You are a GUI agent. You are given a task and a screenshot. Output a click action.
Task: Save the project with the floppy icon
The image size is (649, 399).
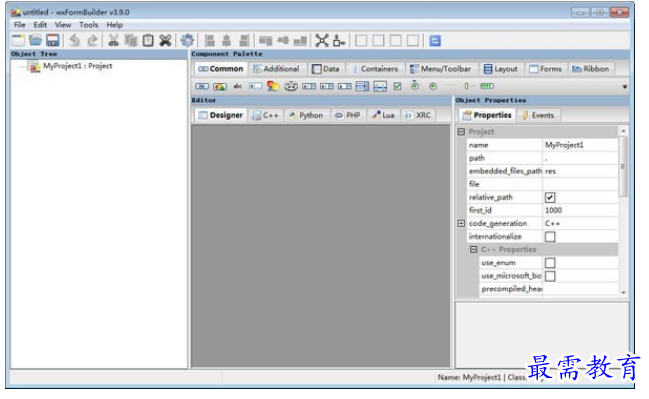pyautogui.click(x=53, y=41)
